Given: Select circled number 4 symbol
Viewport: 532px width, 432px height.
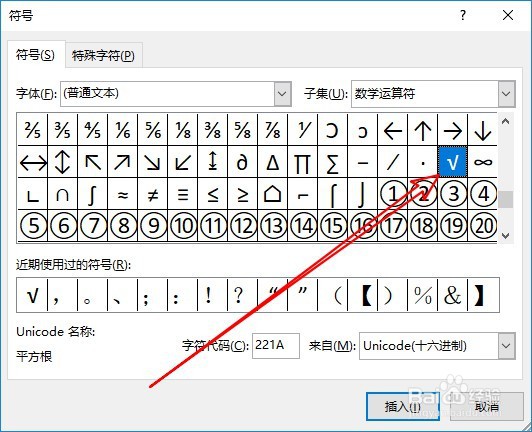Looking at the screenshot, I should [482, 194].
